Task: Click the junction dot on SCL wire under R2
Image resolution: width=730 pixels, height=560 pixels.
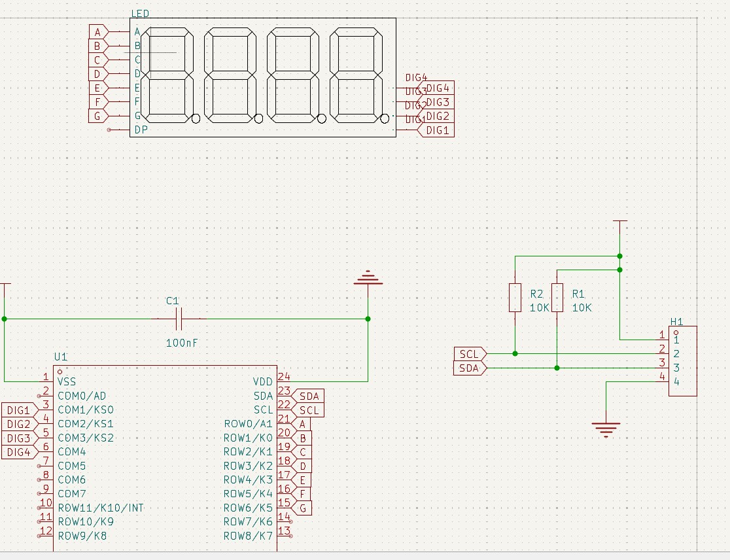Action: click(515, 353)
